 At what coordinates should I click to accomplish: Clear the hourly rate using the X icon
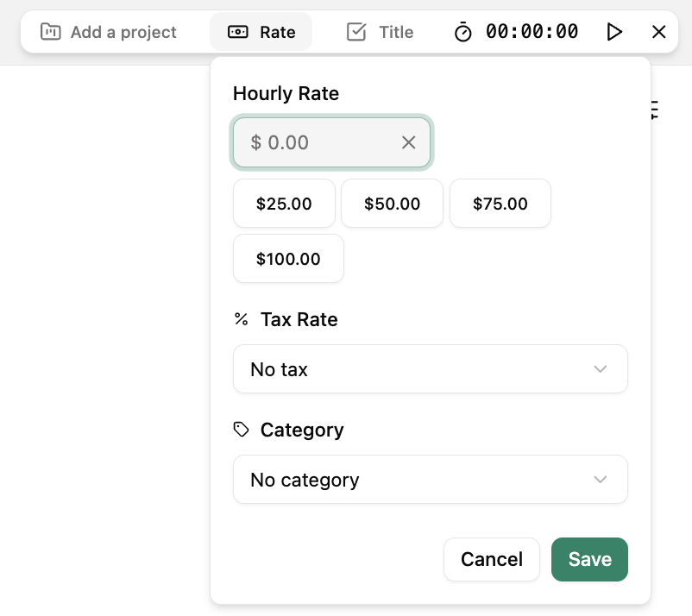tap(409, 142)
